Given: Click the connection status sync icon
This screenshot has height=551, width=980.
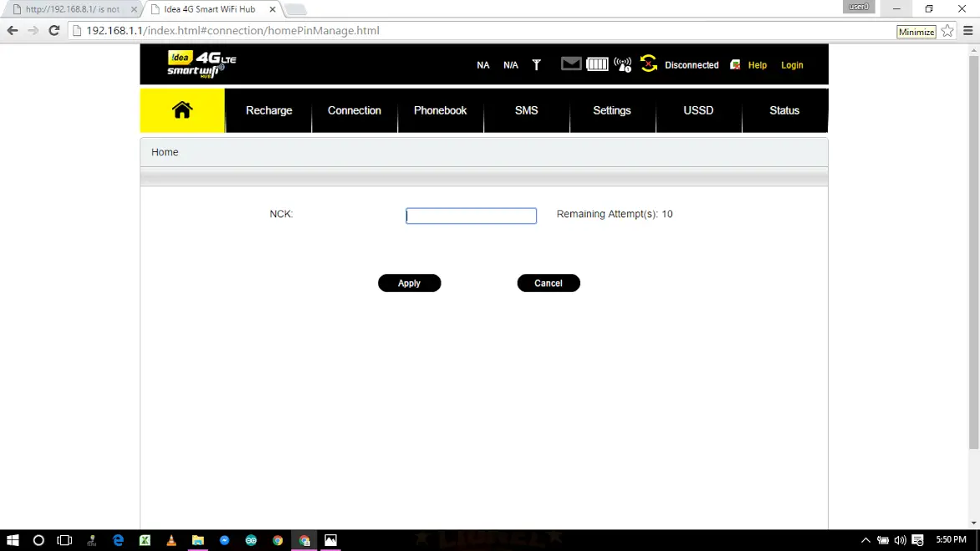Looking at the screenshot, I should click(649, 64).
